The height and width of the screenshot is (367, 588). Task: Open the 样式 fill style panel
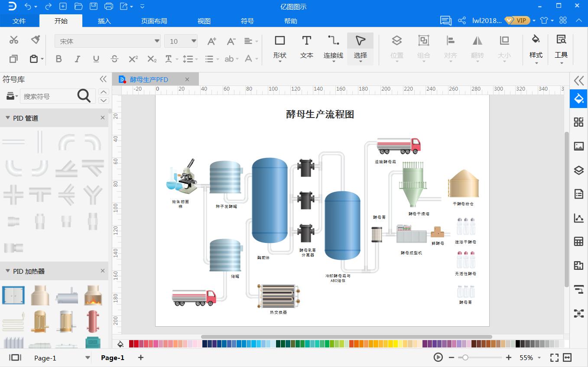536,48
